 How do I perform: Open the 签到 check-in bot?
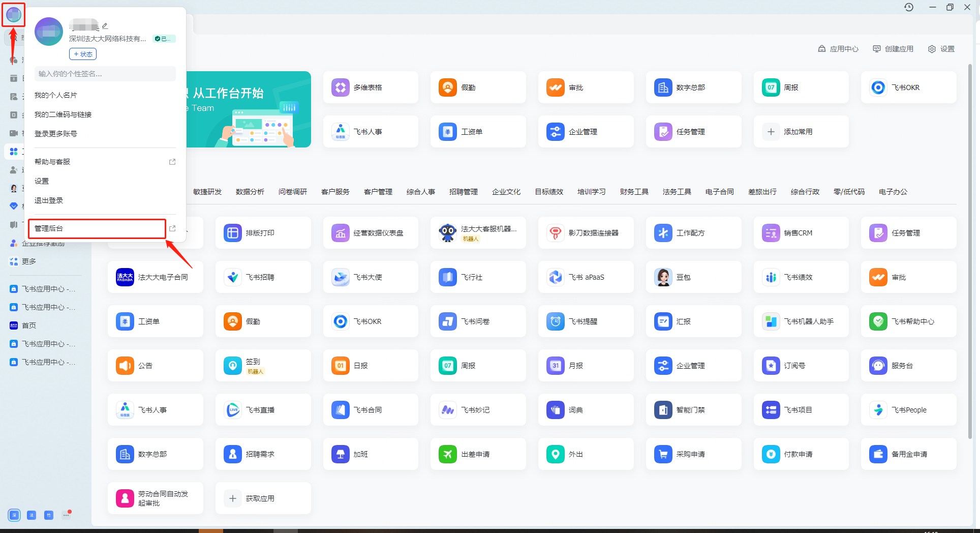[263, 366]
